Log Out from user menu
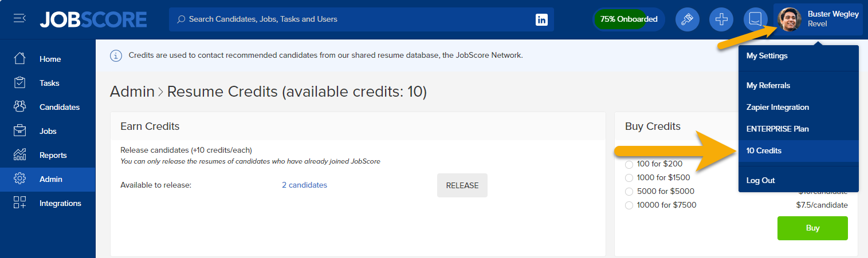This screenshot has height=258, width=868. [799, 180]
